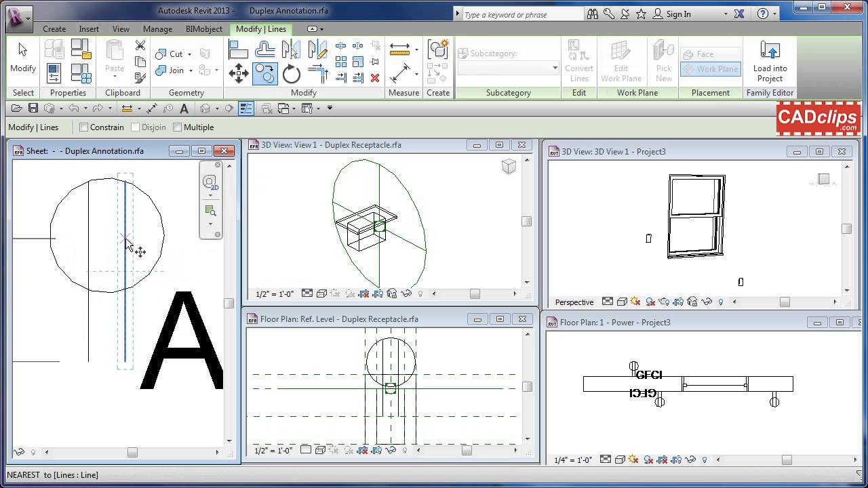The height and width of the screenshot is (488, 868).
Task: Click the 1/4" = 1'-0" scale in Power view
Action: coord(573,460)
